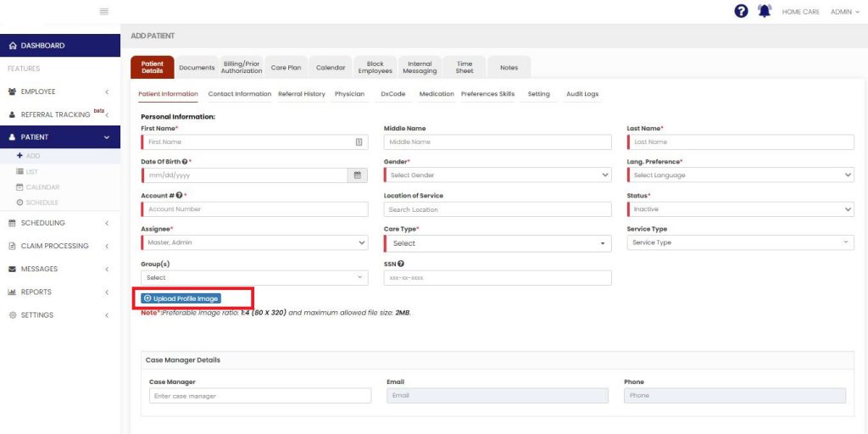Switch to the Notes tab
The image size is (868, 434).
pyautogui.click(x=509, y=68)
